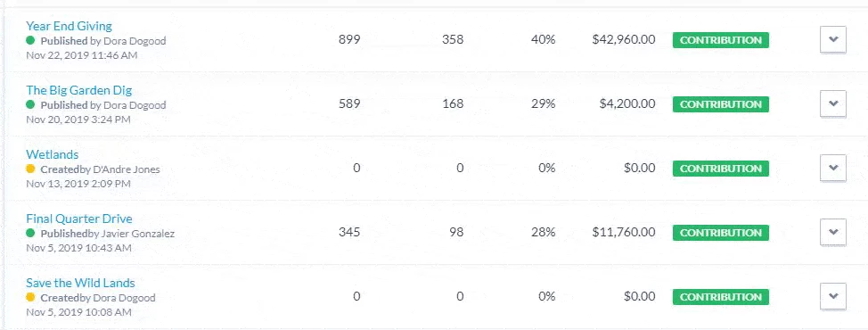Screen dimensions: 868x330
Task: Expand actions dropdown for The Big Garden Dig
Action: click(832, 104)
